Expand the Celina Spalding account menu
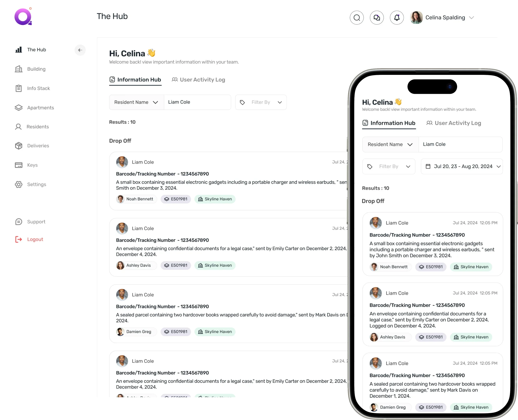Image resolution: width=518 pixels, height=420 pixels. click(471, 18)
